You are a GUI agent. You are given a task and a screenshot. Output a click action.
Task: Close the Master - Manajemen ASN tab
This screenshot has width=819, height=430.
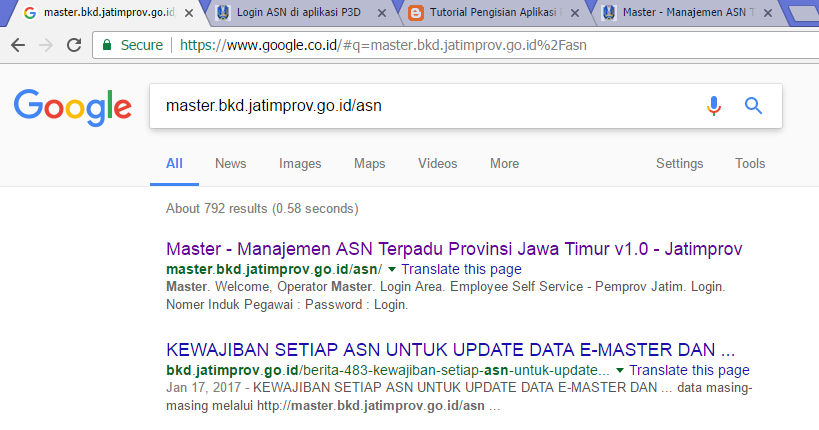tap(767, 13)
